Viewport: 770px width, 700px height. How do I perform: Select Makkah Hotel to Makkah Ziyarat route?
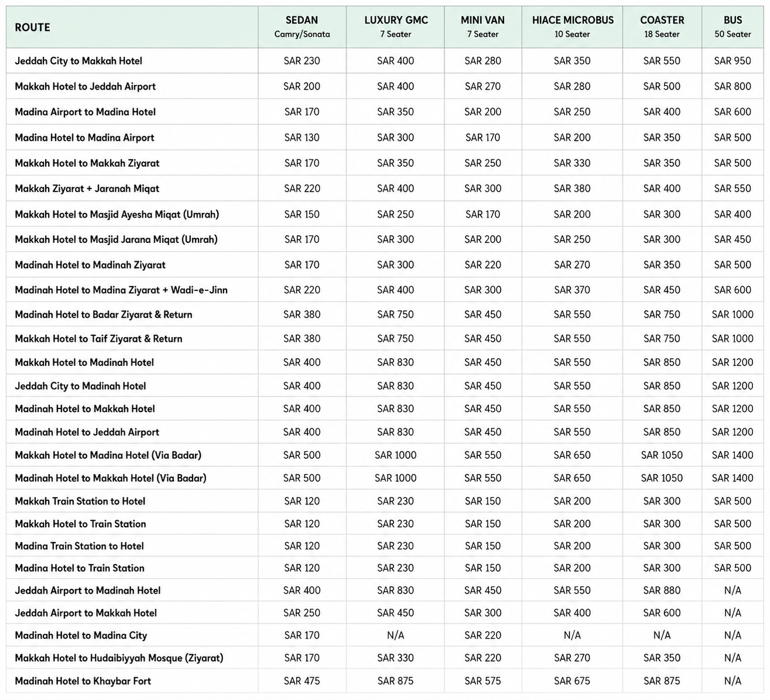click(87, 163)
